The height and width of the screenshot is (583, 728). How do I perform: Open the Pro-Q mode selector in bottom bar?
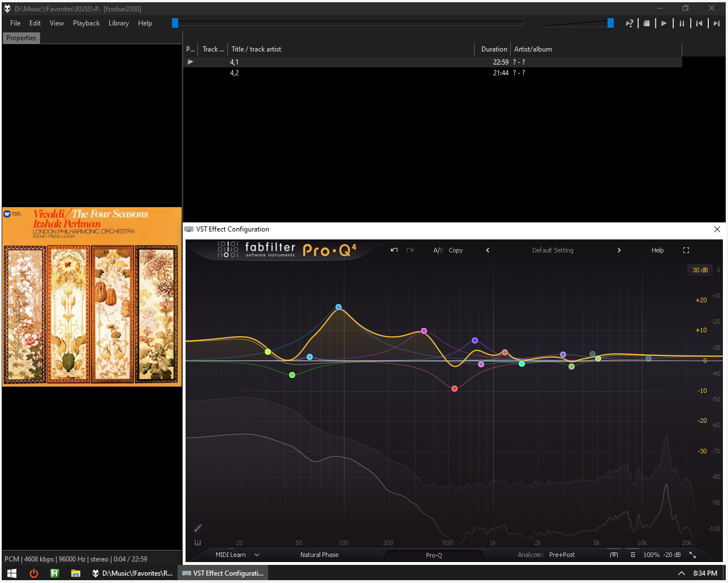[434, 555]
